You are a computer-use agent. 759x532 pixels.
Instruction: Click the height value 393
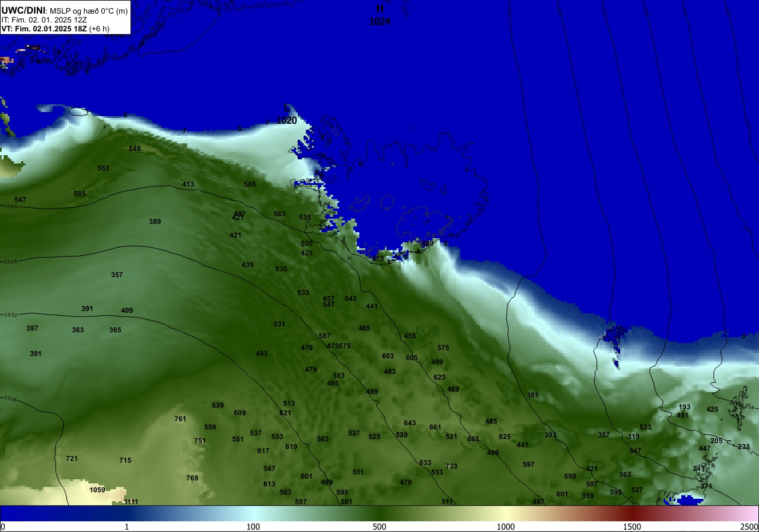550,435
